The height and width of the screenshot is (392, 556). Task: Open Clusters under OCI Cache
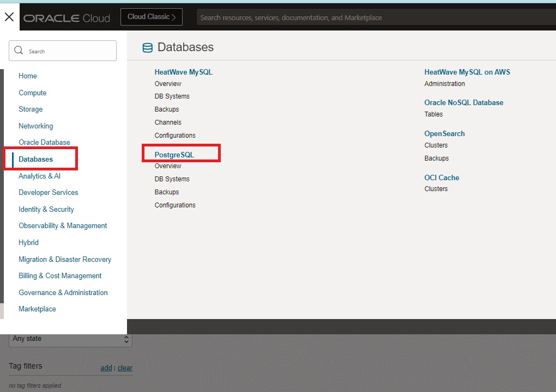point(436,189)
